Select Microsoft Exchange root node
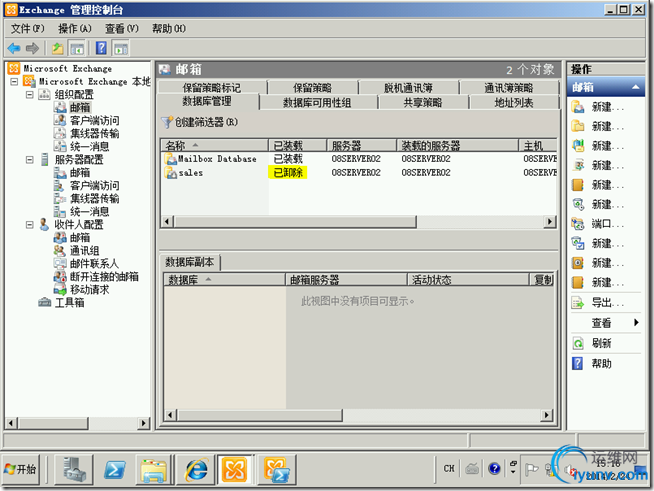 pyautogui.click(x=68, y=68)
